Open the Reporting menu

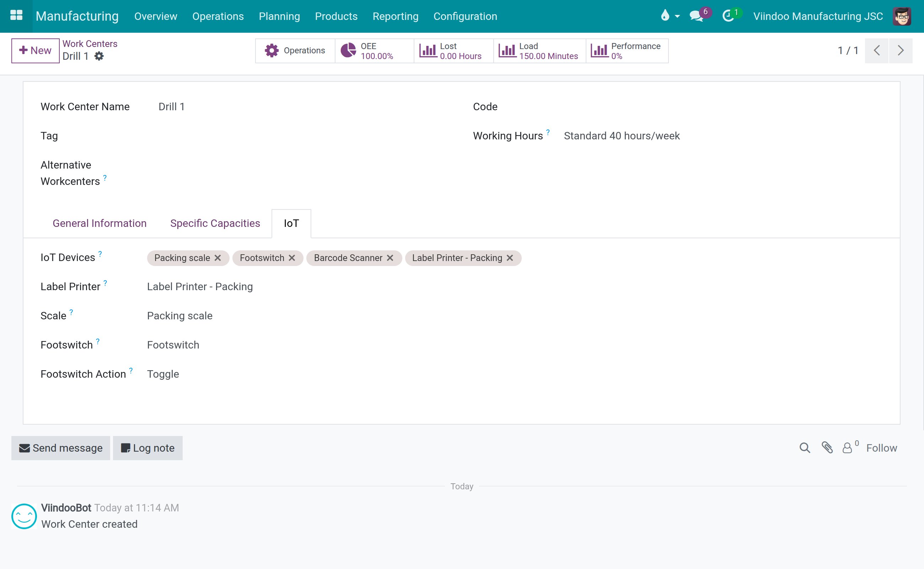(396, 16)
